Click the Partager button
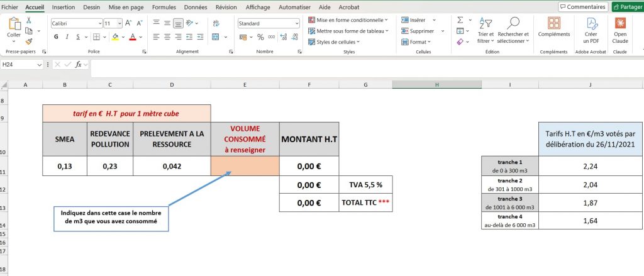Image resolution: width=644 pixels, height=276 pixels. point(626,7)
